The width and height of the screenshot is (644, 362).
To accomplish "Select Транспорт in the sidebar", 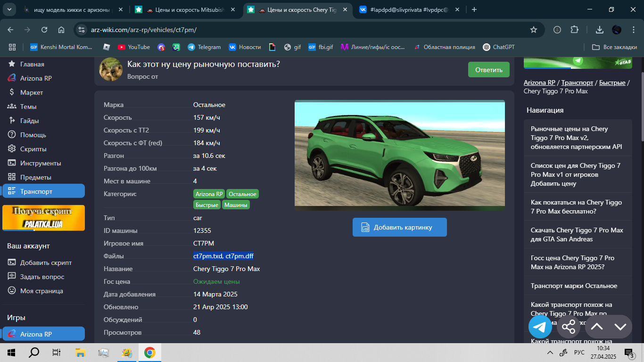I will [43, 191].
